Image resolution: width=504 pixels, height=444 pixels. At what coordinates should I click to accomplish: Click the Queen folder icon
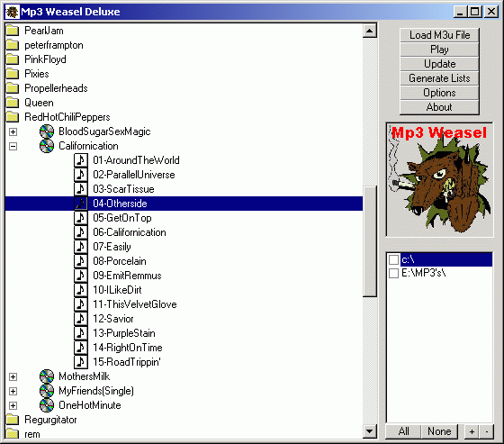(13, 103)
